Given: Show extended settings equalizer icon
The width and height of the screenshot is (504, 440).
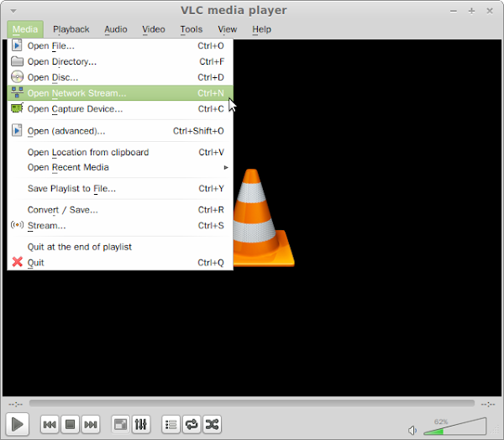Looking at the screenshot, I should point(141,425).
